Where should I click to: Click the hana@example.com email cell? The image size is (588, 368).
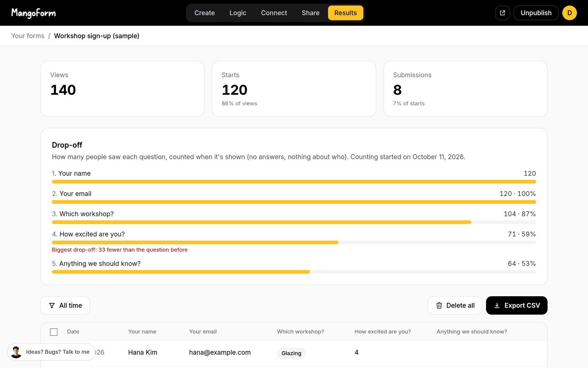point(220,352)
